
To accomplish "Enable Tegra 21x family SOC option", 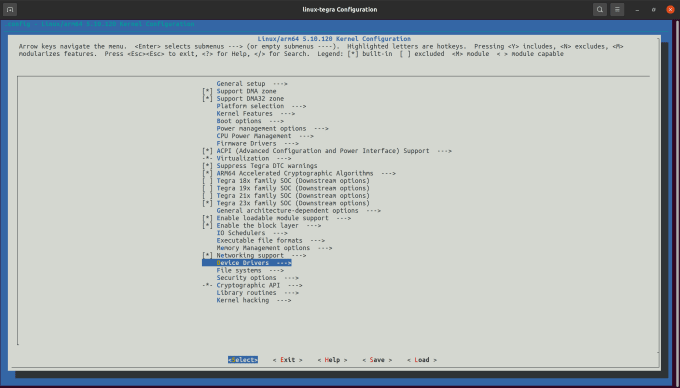I will 208,196.
